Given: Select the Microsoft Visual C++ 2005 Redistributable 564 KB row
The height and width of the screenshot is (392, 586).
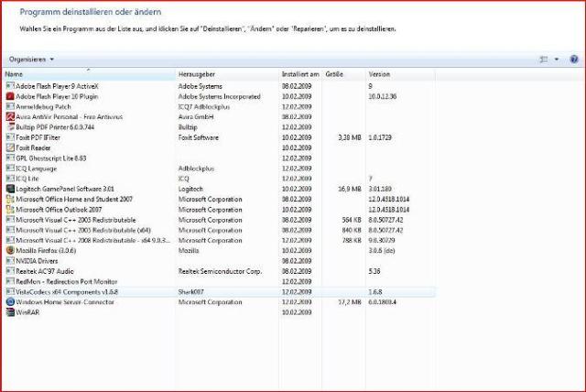Looking at the screenshot, I should click(219, 220).
